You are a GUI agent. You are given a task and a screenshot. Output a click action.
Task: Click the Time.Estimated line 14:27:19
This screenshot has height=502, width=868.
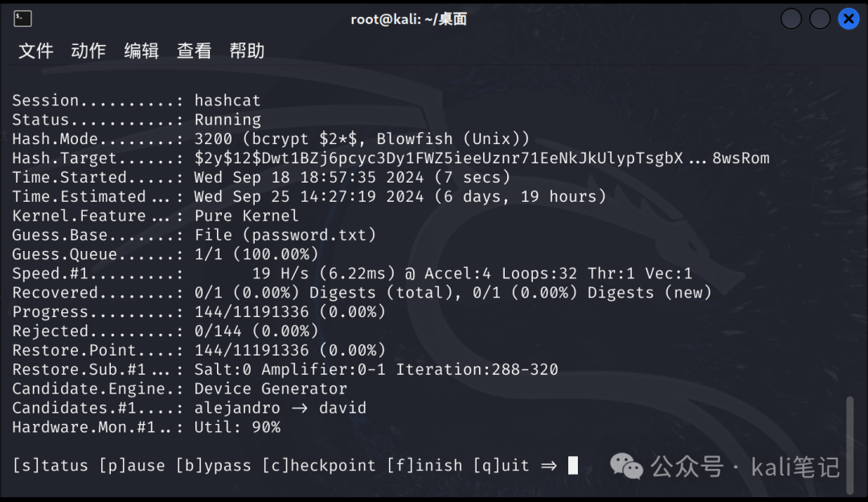coord(400,196)
